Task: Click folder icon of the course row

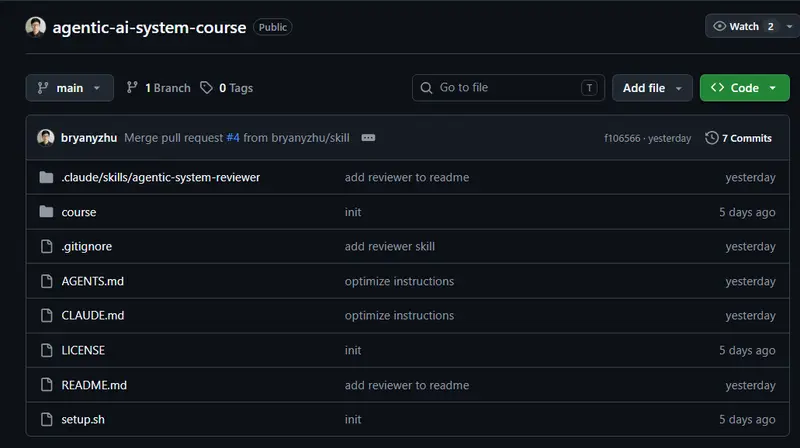Action: pyautogui.click(x=46, y=211)
